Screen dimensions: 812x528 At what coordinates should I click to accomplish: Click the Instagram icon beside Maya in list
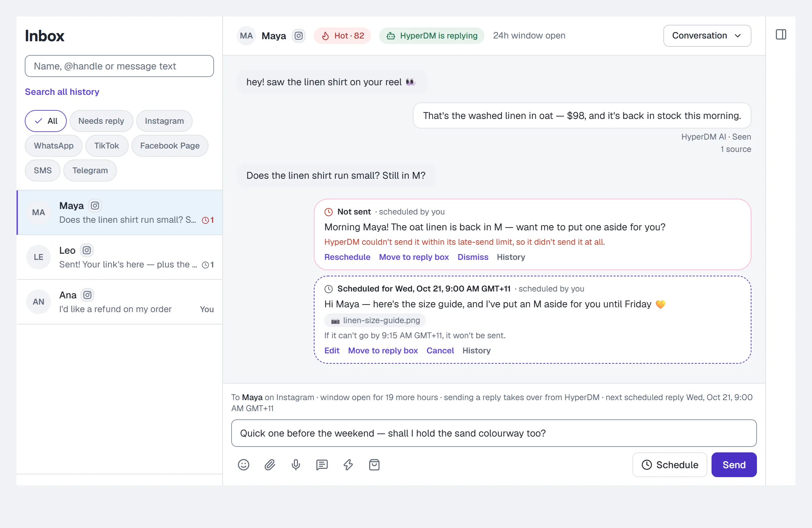coord(95,206)
